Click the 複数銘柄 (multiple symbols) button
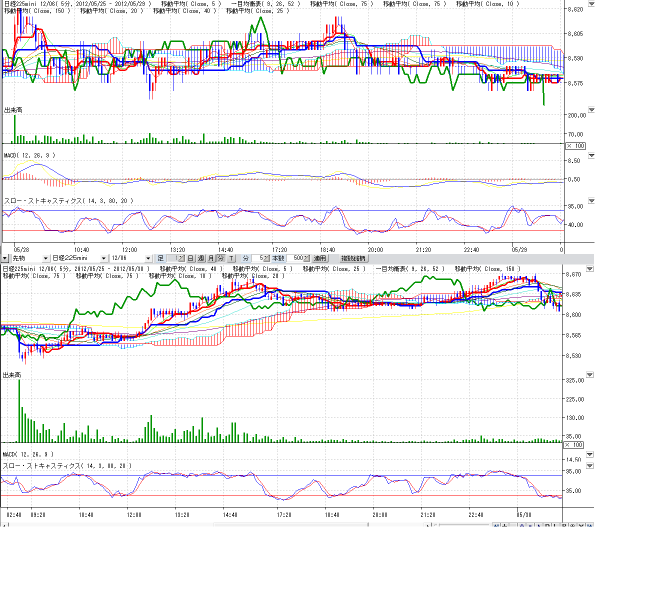 pyautogui.click(x=353, y=258)
